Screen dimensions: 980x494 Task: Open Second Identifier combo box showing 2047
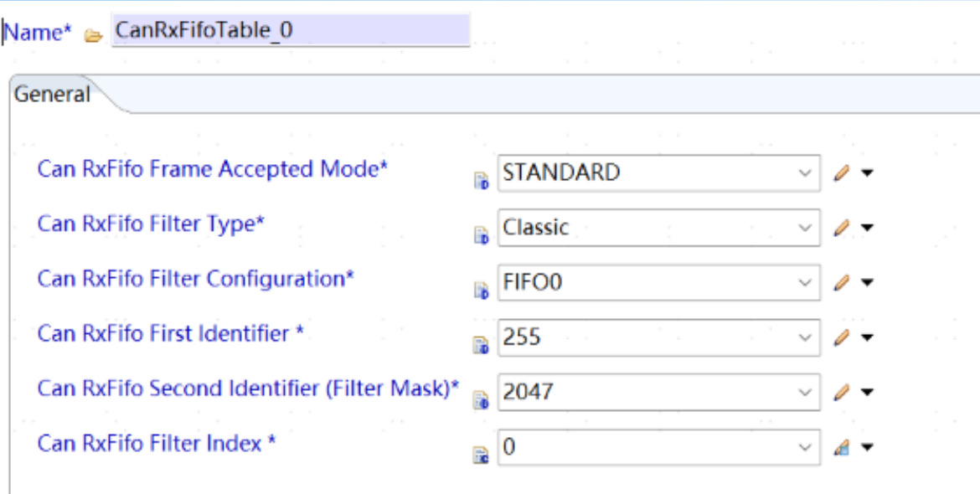[658, 392]
